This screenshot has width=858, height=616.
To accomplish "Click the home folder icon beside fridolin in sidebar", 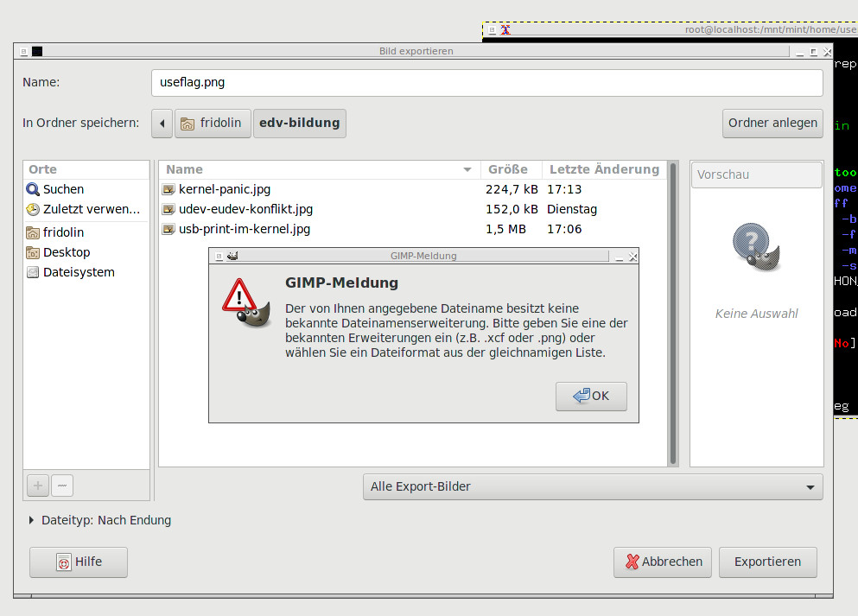I will 33,232.
